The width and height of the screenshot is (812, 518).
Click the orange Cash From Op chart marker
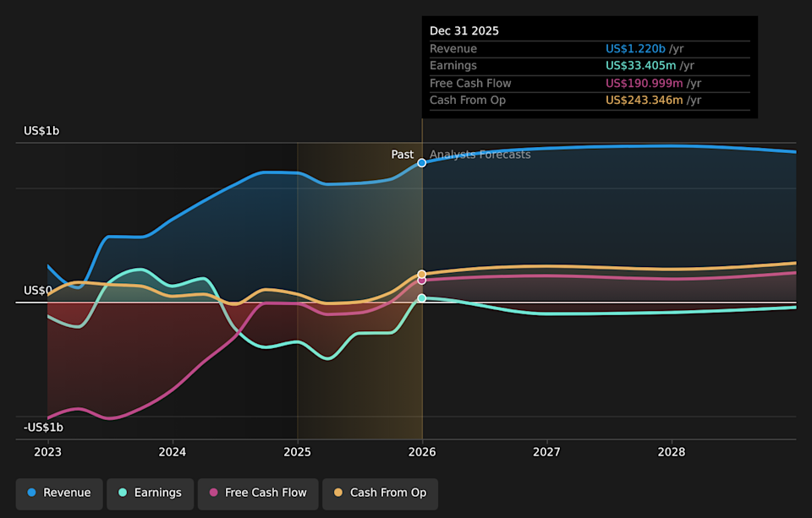421,272
